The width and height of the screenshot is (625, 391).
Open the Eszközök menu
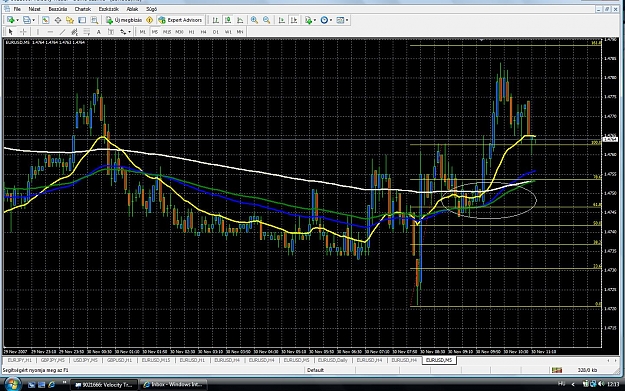tap(108, 9)
